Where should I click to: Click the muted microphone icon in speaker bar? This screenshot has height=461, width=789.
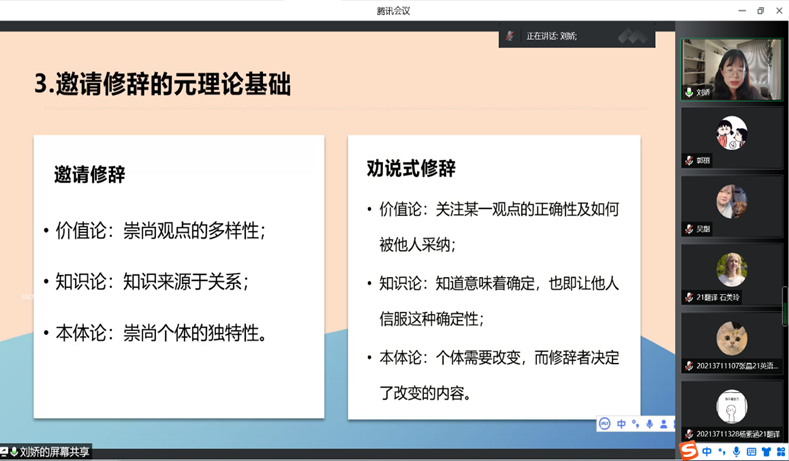tap(510, 36)
